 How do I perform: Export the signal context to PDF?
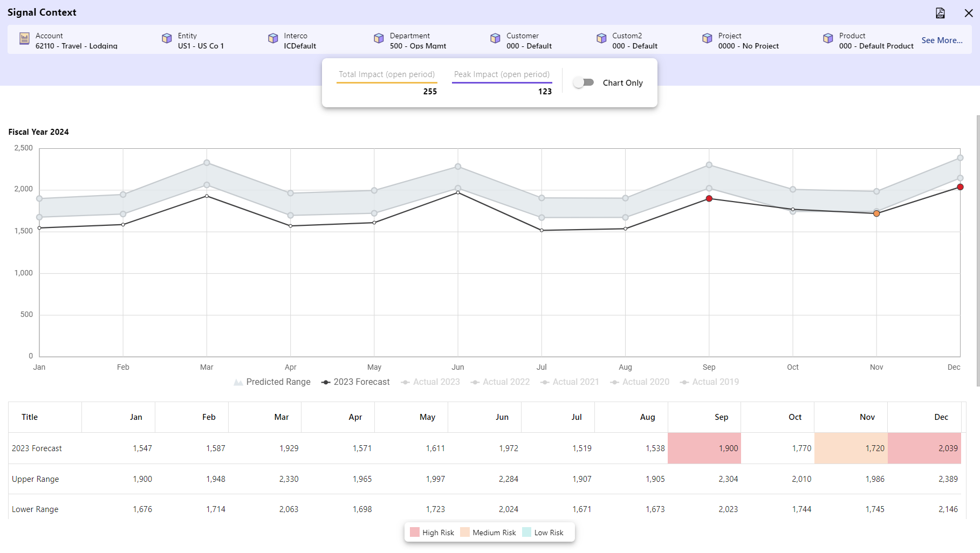coord(940,13)
